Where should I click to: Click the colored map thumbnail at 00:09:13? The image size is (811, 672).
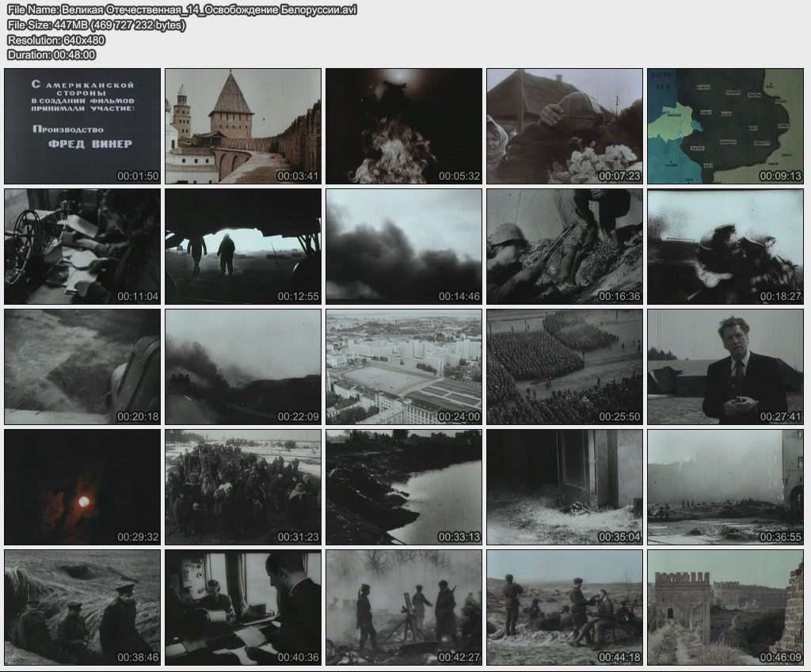725,126
